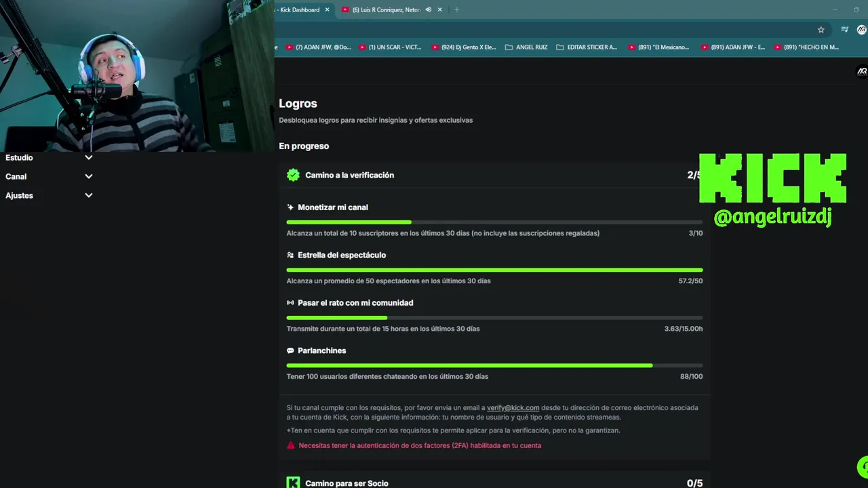Open the verify@kick.com email link
Screen dimensions: 868x488
pyautogui.click(x=513, y=407)
